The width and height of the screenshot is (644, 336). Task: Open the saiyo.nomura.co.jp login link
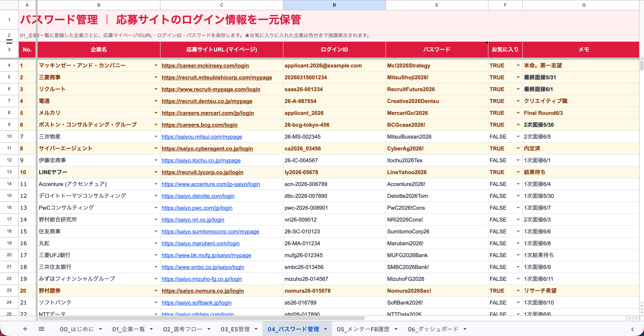click(203, 291)
